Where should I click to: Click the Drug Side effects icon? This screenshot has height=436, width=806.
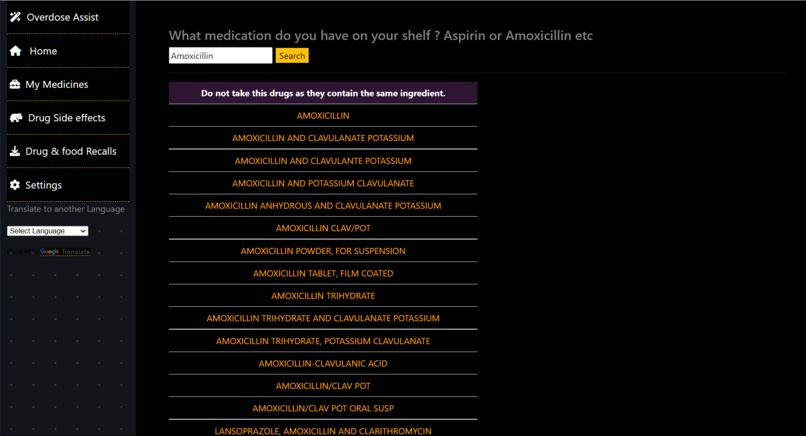click(x=16, y=118)
